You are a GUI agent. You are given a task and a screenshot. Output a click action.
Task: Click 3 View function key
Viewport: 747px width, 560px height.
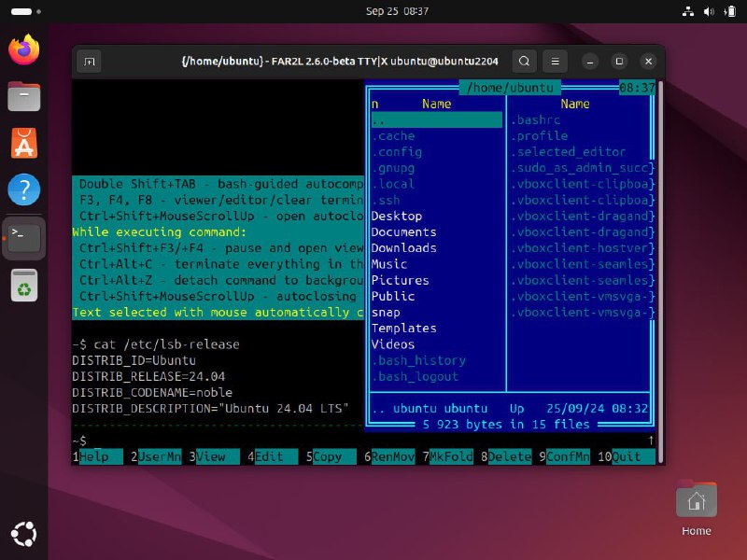[x=215, y=456]
